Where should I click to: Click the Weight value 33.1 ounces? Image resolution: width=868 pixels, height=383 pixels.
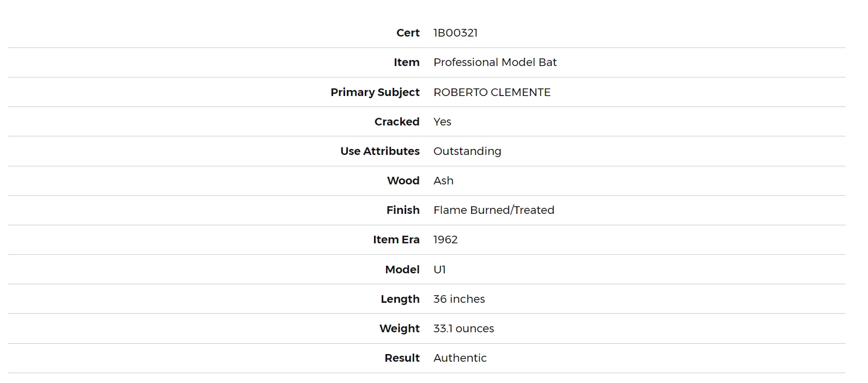point(463,328)
